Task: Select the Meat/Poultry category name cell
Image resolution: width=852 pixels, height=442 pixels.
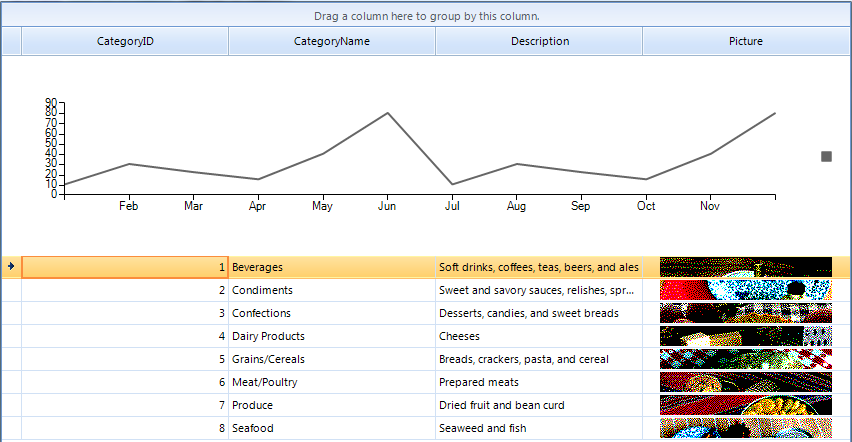Action: (331, 382)
